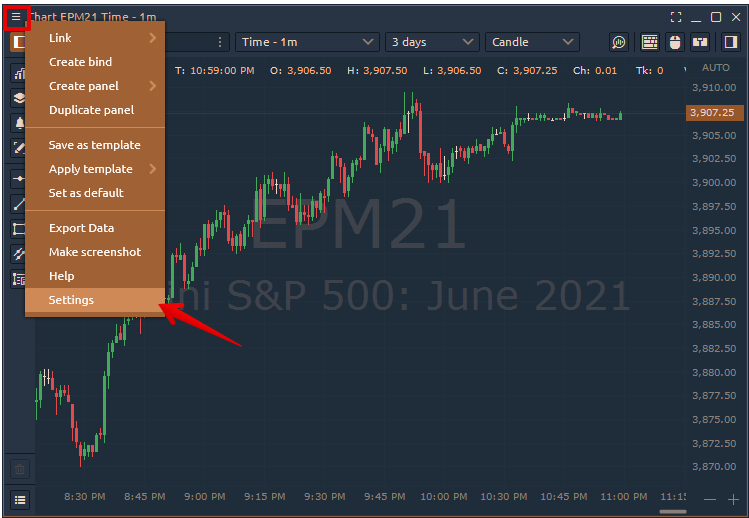Open the Candle chart style dropdown
749x518 pixels.
coord(532,42)
